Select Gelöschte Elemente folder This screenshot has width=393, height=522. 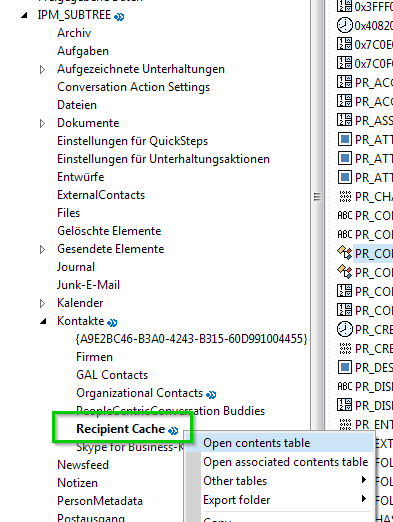(x=109, y=231)
